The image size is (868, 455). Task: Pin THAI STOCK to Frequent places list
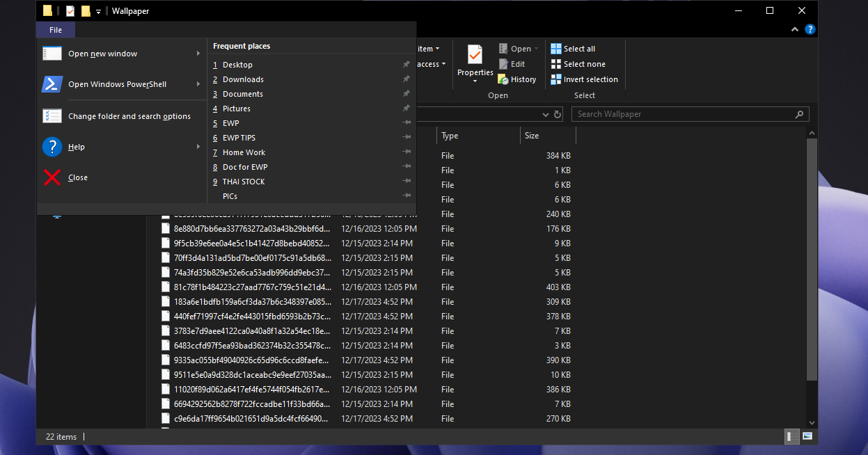(407, 182)
